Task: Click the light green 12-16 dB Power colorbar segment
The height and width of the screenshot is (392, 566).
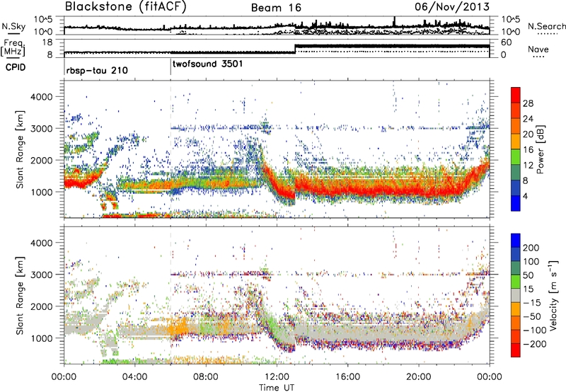Action: pos(516,157)
